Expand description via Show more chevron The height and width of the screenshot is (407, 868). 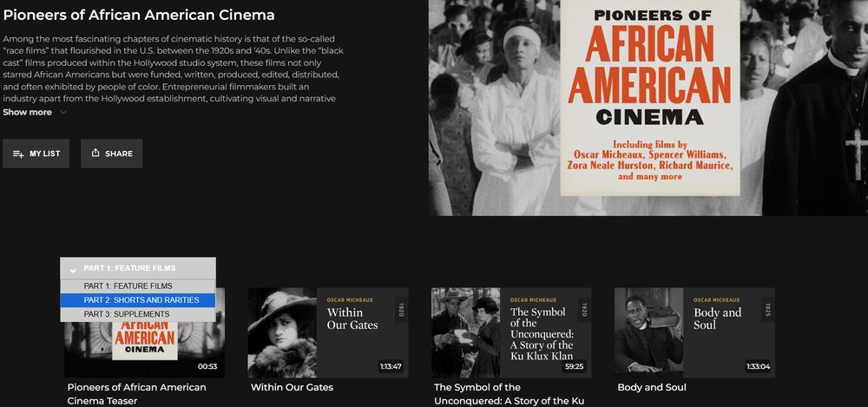tap(63, 113)
